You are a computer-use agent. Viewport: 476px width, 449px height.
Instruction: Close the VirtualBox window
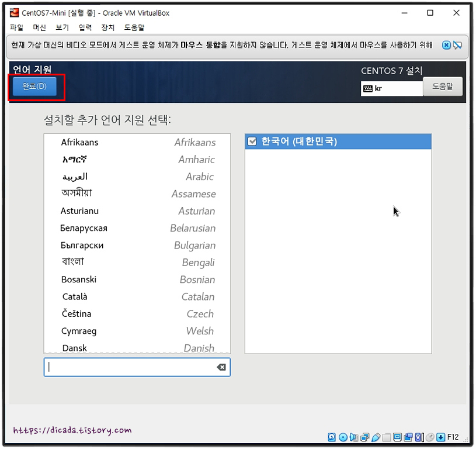tap(456, 13)
